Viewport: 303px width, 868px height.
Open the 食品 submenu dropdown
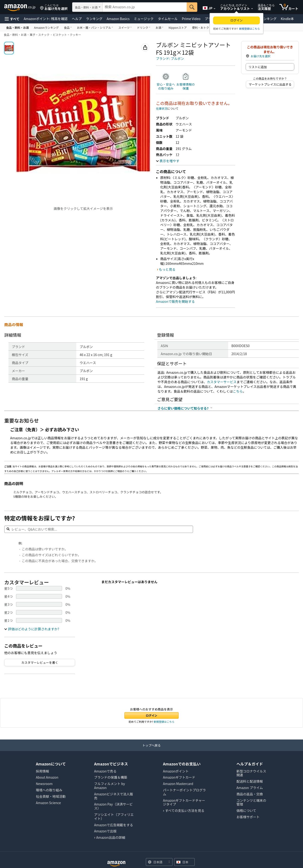click(68, 28)
